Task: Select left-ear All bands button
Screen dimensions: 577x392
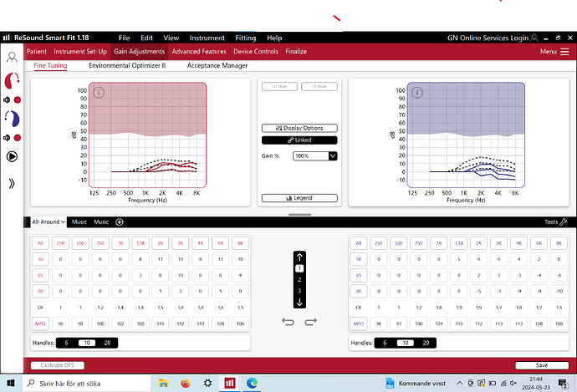Action: point(359,243)
